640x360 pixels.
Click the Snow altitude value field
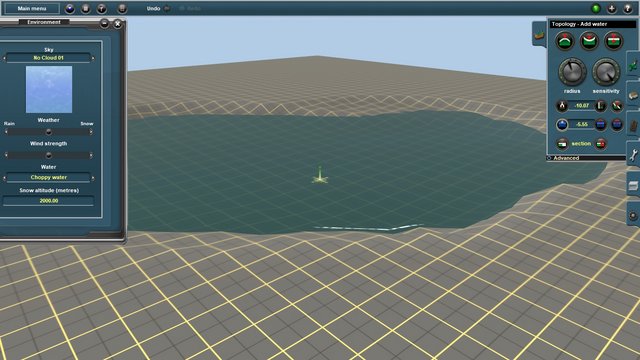pyautogui.click(x=49, y=201)
